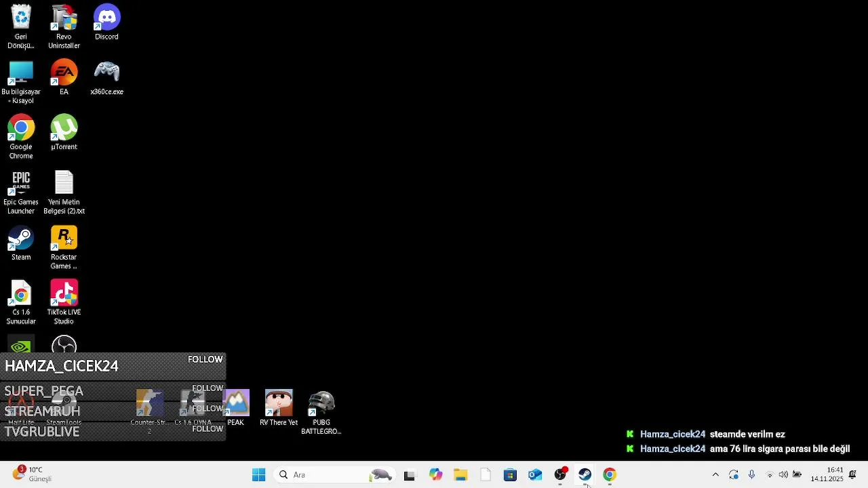The height and width of the screenshot is (488, 868).
Task: Open Microsoft Store from the taskbar
Action: (511, 475)
